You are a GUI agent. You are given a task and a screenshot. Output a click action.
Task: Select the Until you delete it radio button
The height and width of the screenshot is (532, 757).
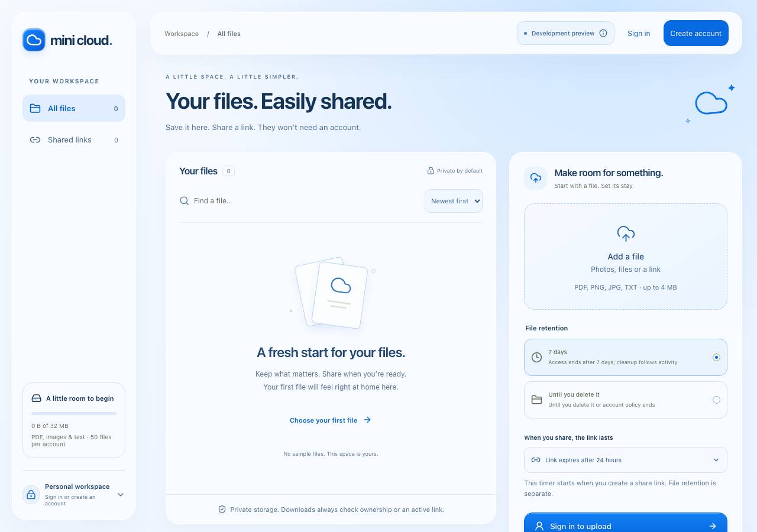coord(716,400)
